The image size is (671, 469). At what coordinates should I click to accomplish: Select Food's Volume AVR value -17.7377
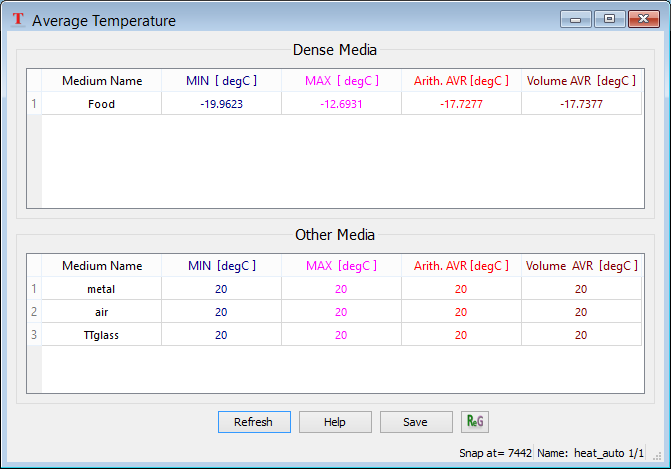[x=581, y=104]
